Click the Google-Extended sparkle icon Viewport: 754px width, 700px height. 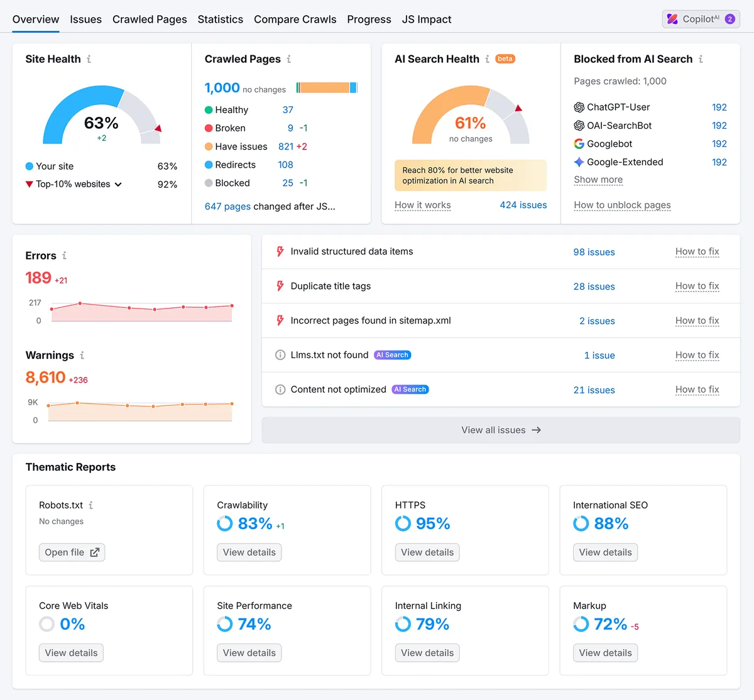[579, 162]
